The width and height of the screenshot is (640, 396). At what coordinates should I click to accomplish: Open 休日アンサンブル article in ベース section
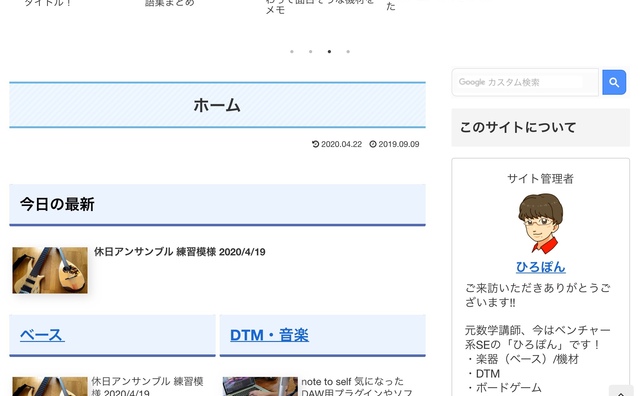click(147, 387)
